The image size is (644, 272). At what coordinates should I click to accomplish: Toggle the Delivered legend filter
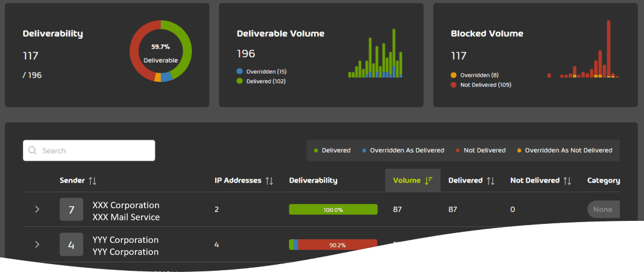click(x=332, y=150)
